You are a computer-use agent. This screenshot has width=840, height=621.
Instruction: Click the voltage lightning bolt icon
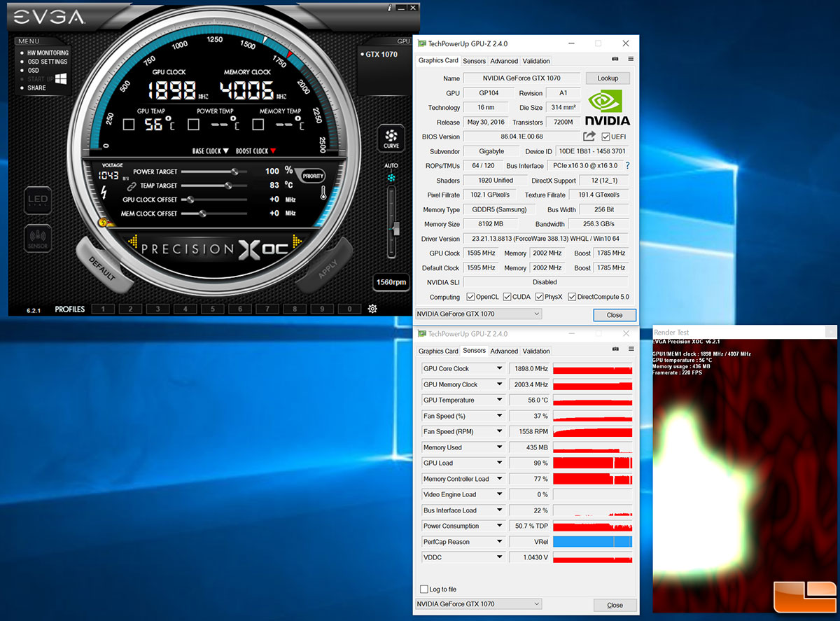point(104,192)
